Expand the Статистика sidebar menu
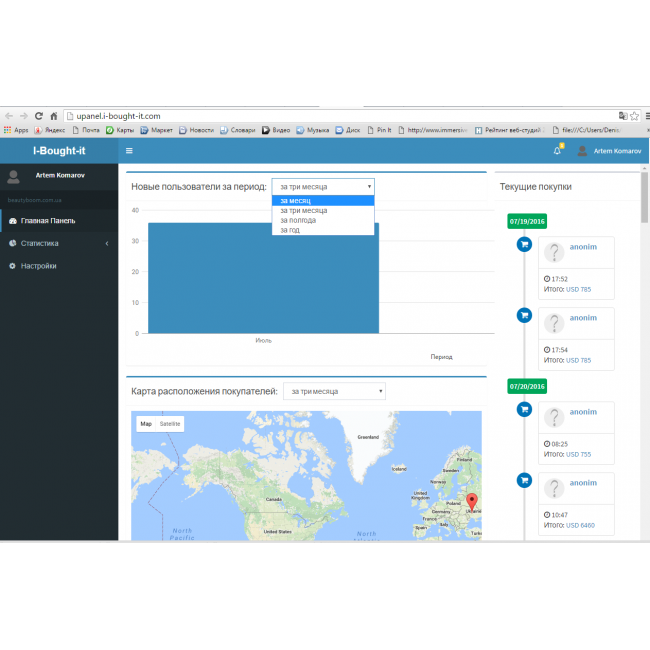The height and width of the screenshot is (650, 650). point(58,243)
